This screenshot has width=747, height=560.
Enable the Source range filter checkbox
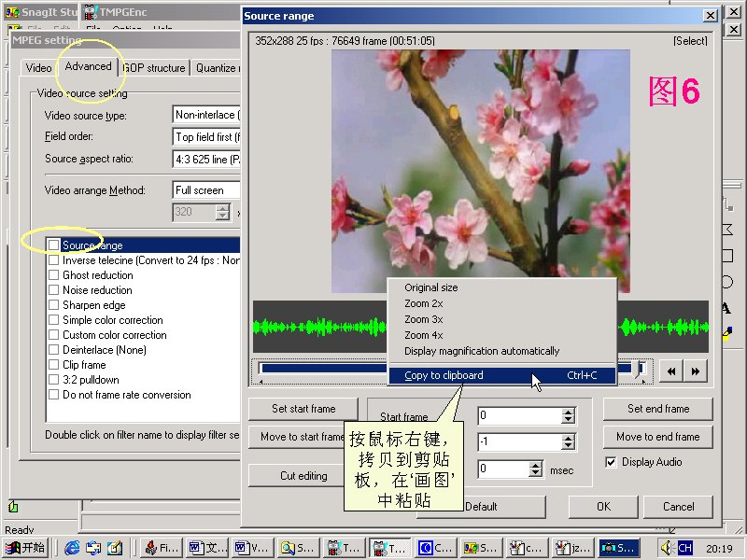pyautogui.click(x=54, y=245)
